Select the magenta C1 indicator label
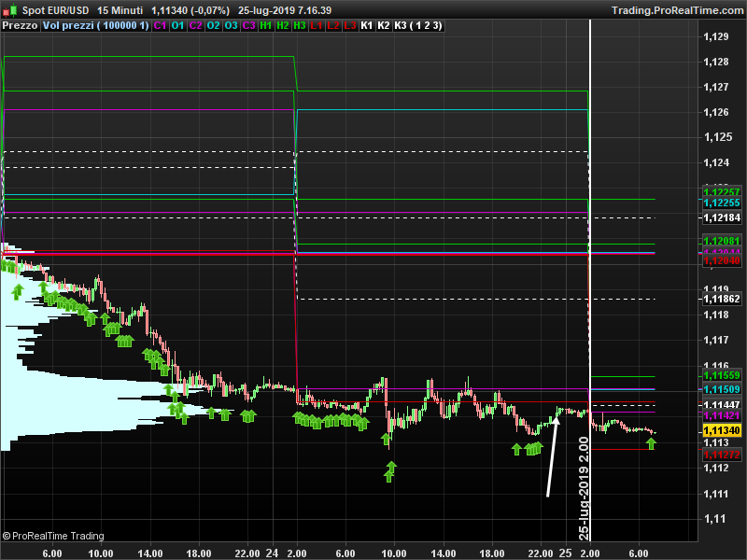Viewport: 747px width, 560px height. click(x=160, y=26)
